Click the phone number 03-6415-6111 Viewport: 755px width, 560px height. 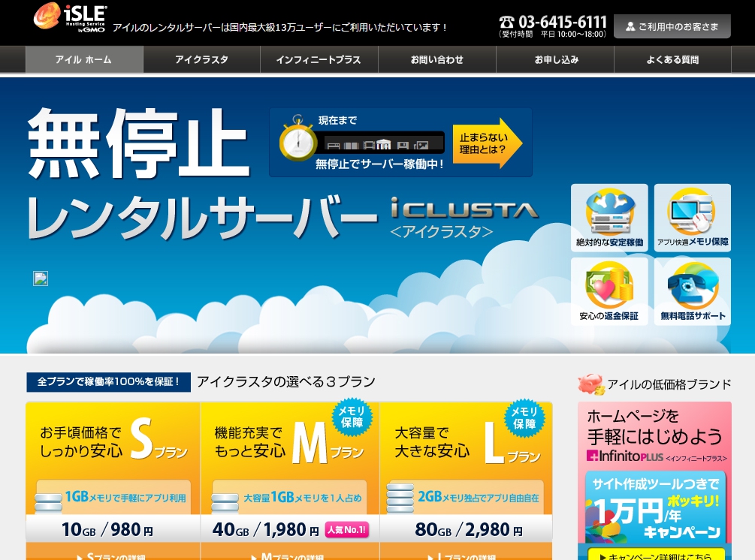coord(563,22)
